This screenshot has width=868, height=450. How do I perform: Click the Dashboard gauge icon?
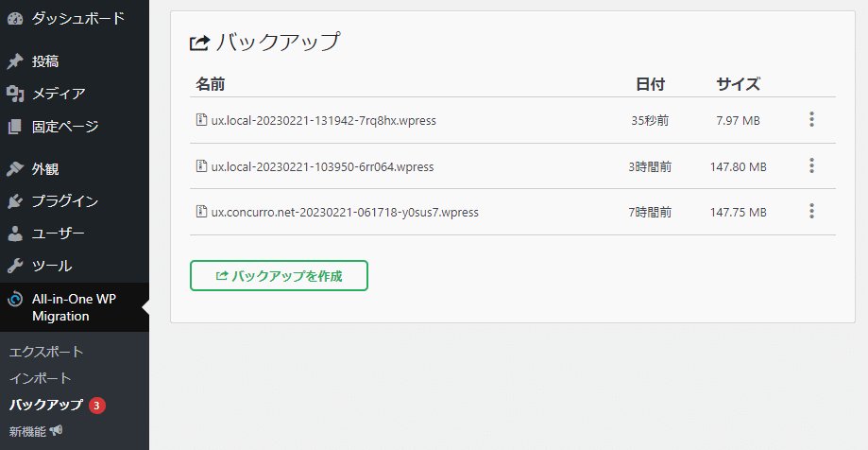click(15, 18)
